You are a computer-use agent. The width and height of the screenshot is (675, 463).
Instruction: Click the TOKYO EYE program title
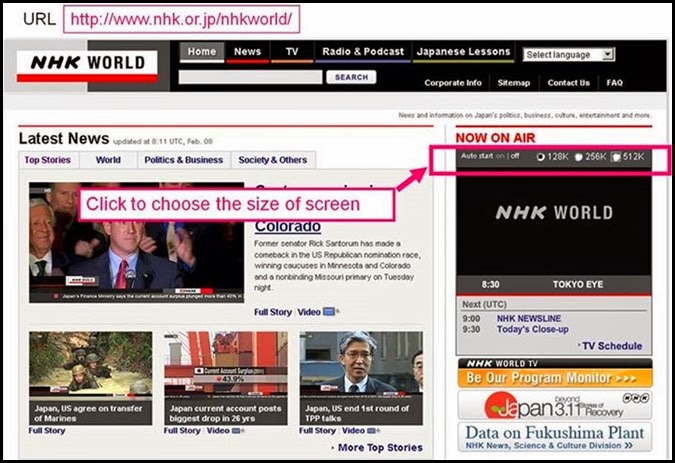[x=578, y=284]
